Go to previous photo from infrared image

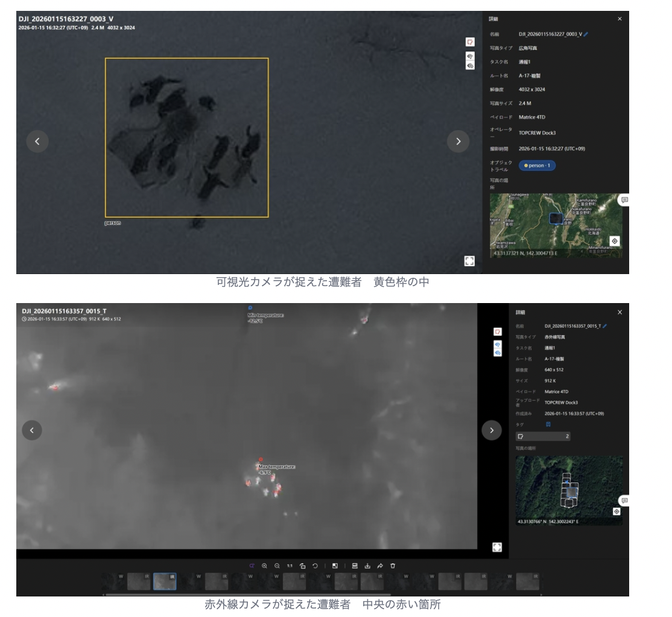32,430
